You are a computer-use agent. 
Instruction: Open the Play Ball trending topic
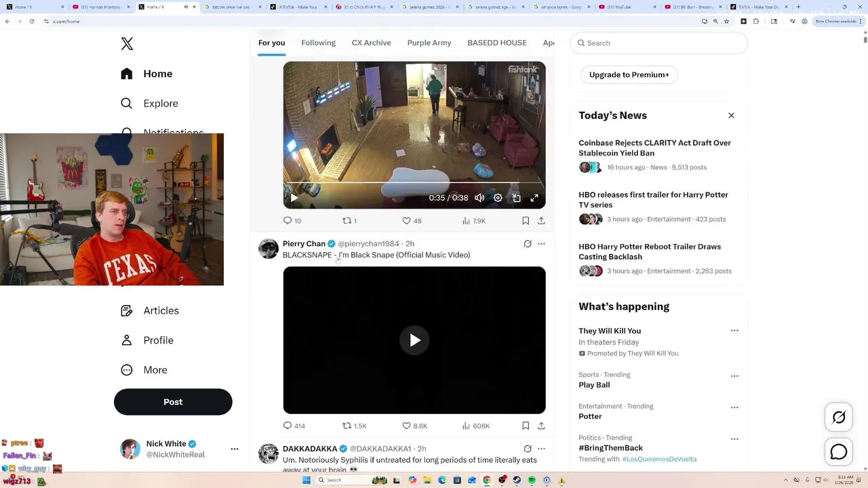click(x=594, y=385)
